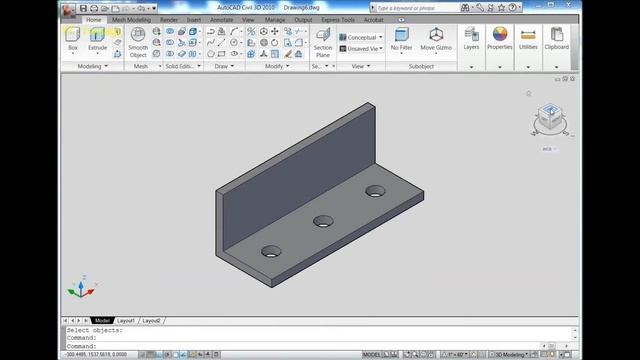Select the Rectangle tool in Draw panel
Image resolution: width=640 pixels, height=360 pixels.
tap(222, 53)
